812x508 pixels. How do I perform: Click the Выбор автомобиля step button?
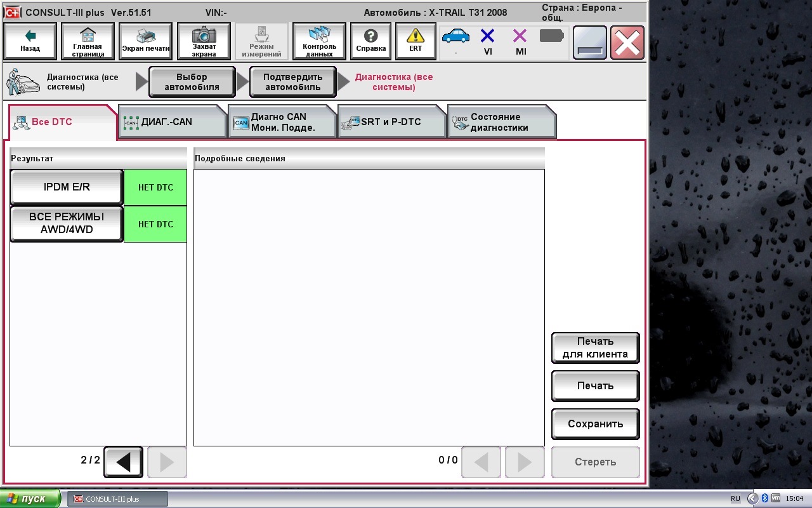(192, 82)
